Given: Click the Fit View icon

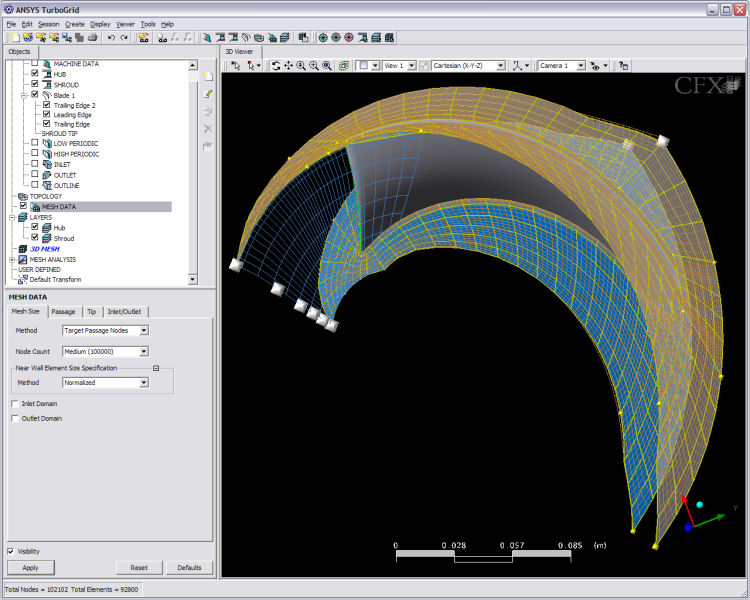Looking at the screenshot, I should [327, 66].
